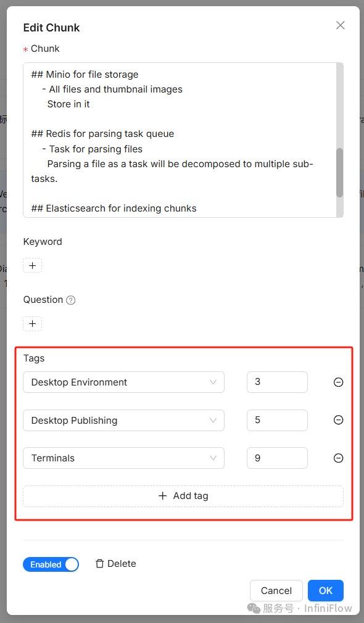Click the trash icon beside Delete
The height and width of the screenshot is (623, 364).
pyautogui.click(x=100, y=564)
